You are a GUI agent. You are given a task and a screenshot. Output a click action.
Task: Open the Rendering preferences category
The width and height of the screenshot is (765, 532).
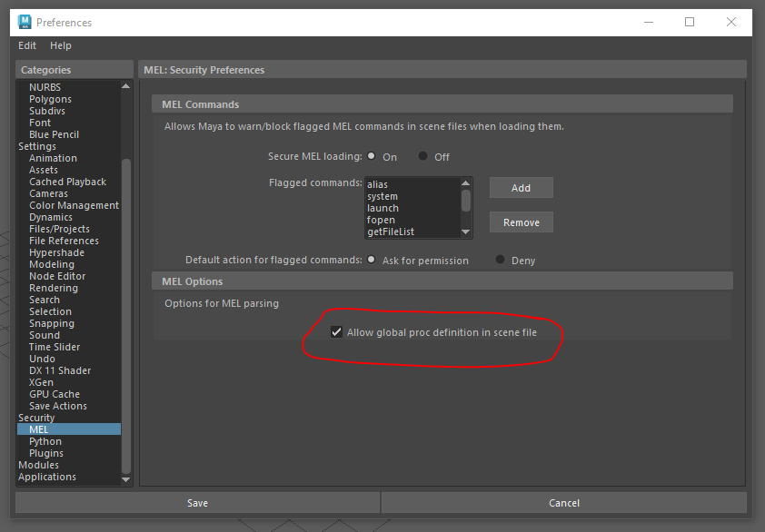point(54,287)
